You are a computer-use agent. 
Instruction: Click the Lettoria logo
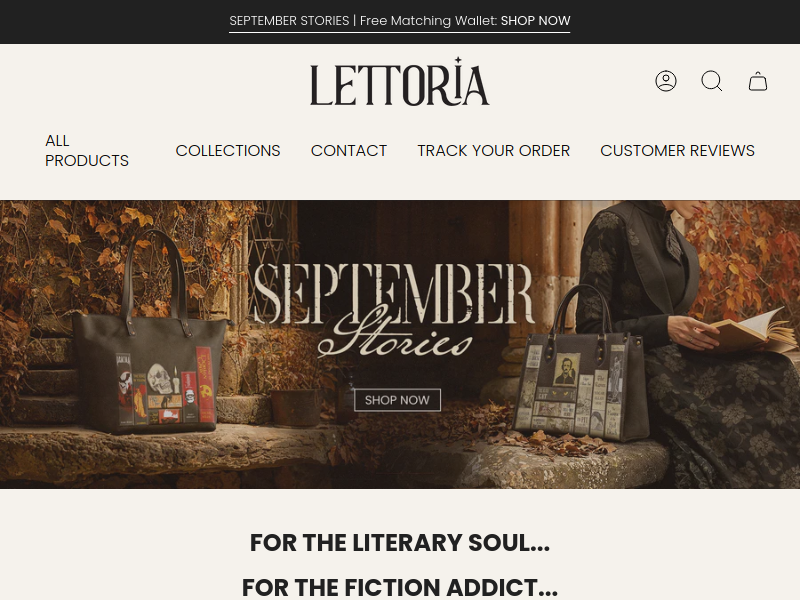[399, 82]
